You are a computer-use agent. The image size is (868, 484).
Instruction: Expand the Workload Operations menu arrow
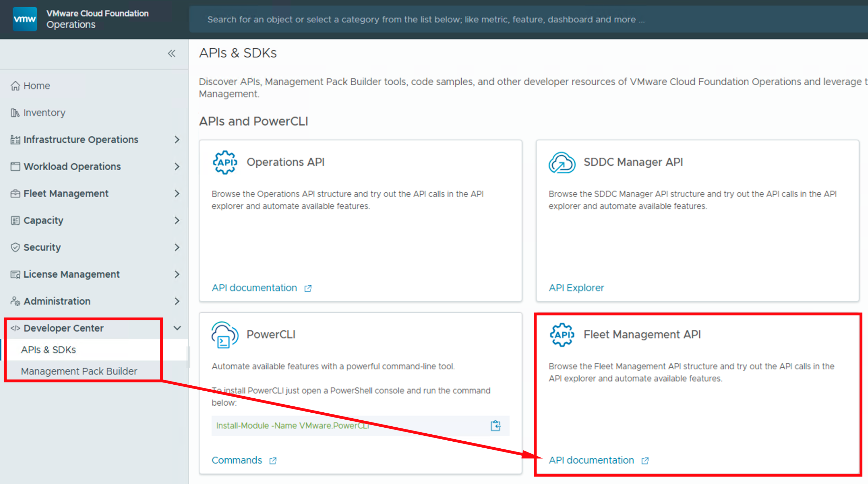[x=177, y=166]
